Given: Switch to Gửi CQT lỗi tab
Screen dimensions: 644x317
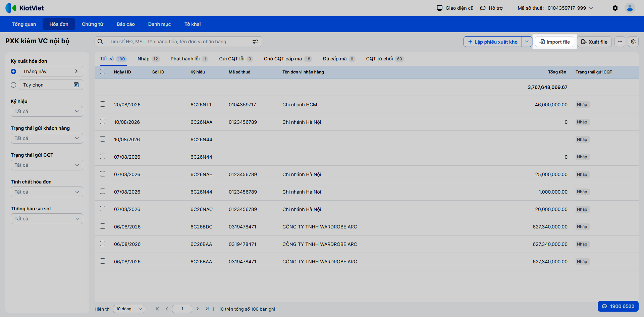Looking at the screenshot, I should (236, 59).
